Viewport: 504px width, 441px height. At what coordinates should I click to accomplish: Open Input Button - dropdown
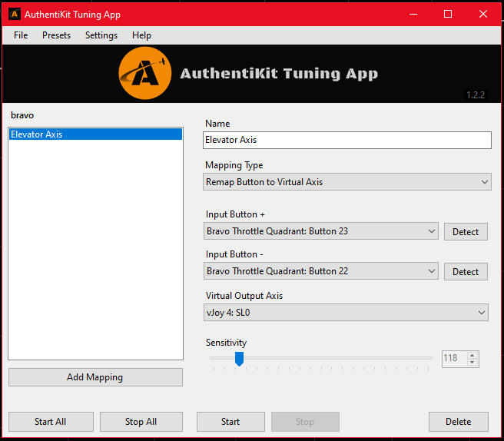(321, 271)
